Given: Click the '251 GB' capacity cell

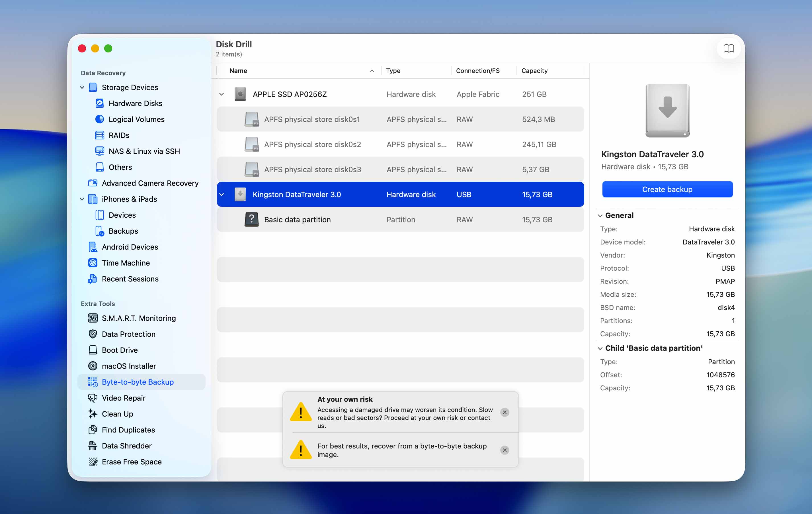Looking at the screenshot, I should [x=534, y=94].
